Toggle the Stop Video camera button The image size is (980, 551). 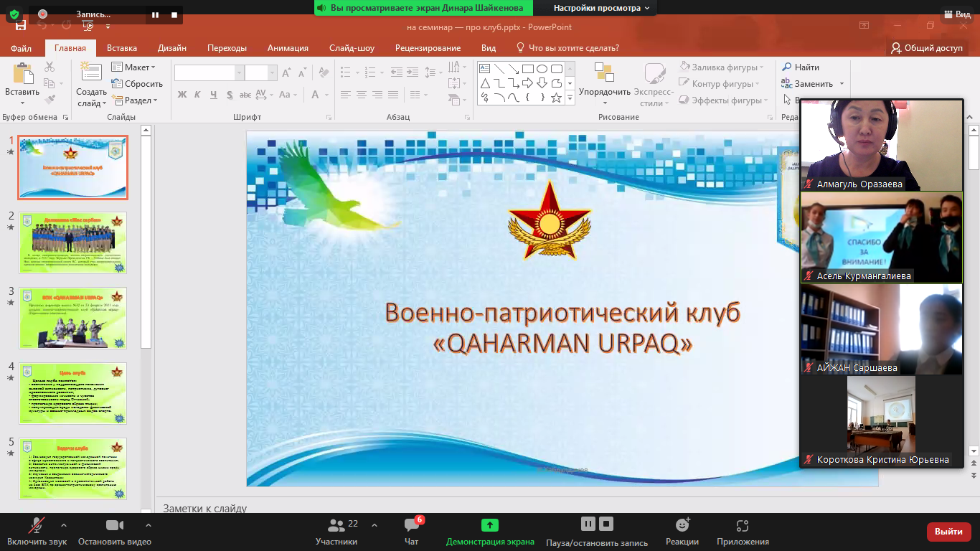[114, 526]
